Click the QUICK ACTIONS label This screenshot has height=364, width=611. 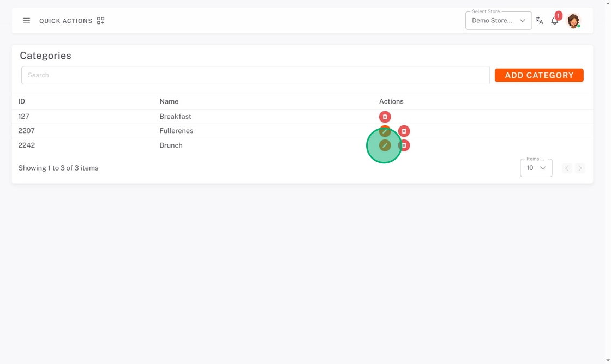pos(66,21)
